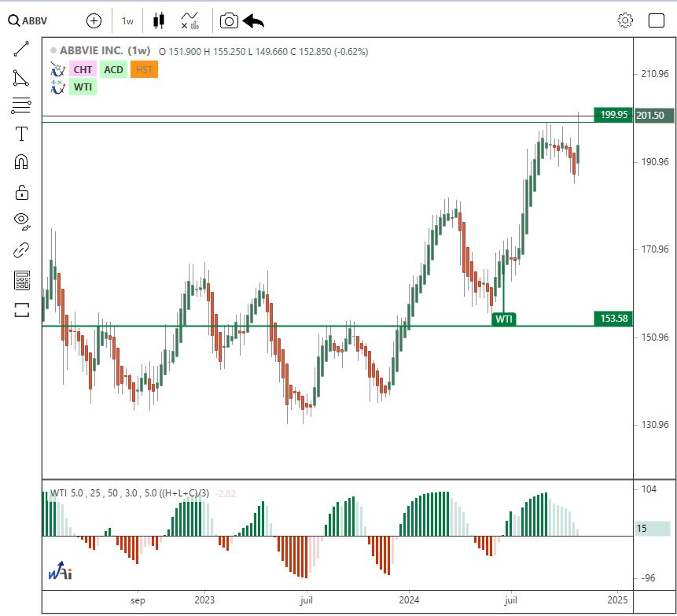Click the 2023 time axis label

pos(204,600)
